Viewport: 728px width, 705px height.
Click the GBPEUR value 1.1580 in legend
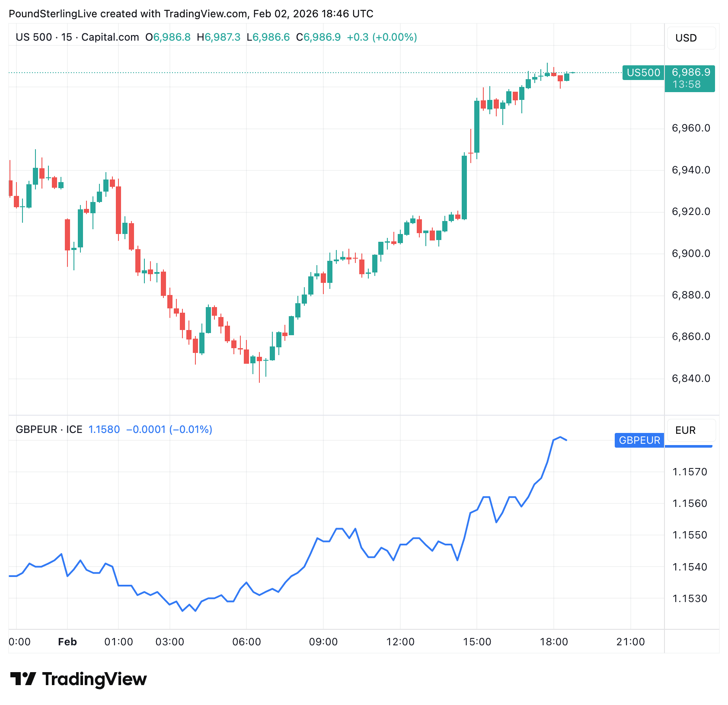104,429
